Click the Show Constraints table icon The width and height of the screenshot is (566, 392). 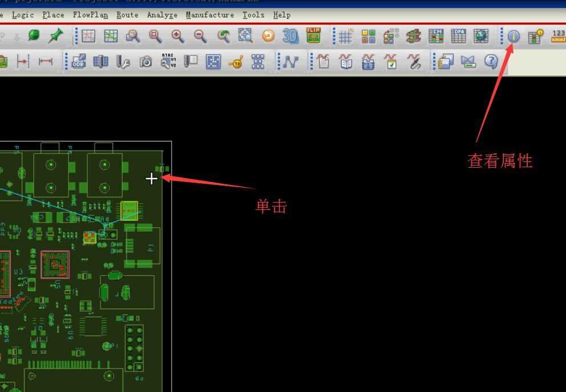(x=536, y=36)
